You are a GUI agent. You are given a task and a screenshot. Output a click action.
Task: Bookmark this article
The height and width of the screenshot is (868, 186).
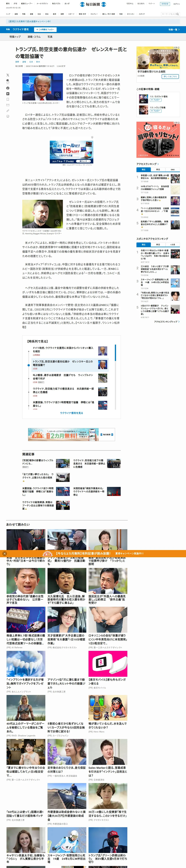[8, 99]
